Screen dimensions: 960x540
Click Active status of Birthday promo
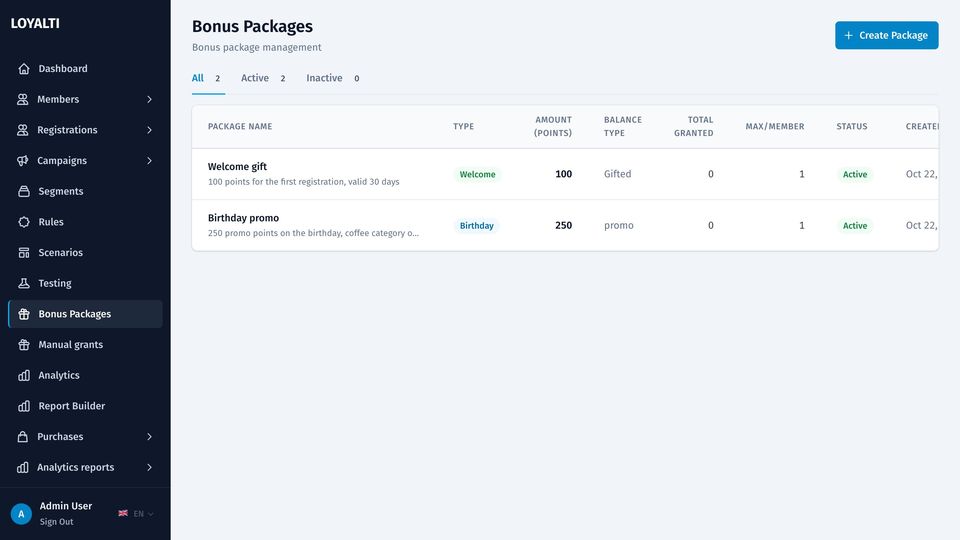[855, 226]
